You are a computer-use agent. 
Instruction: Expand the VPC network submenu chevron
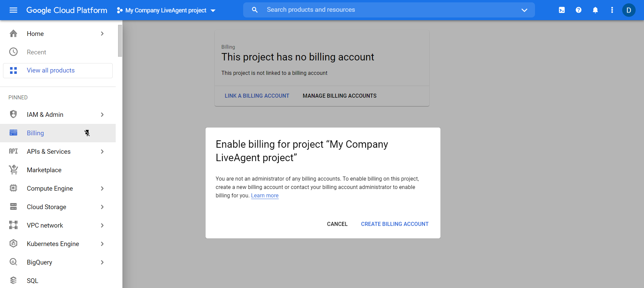coord(102,225)
